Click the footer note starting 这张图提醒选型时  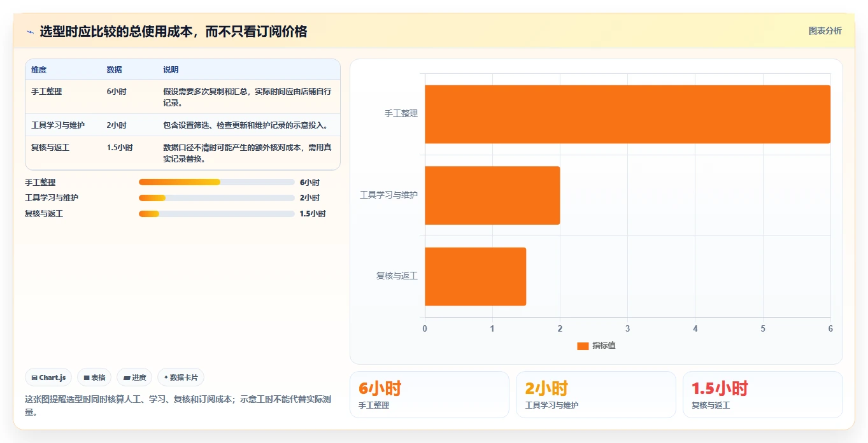tap(178, 405)
